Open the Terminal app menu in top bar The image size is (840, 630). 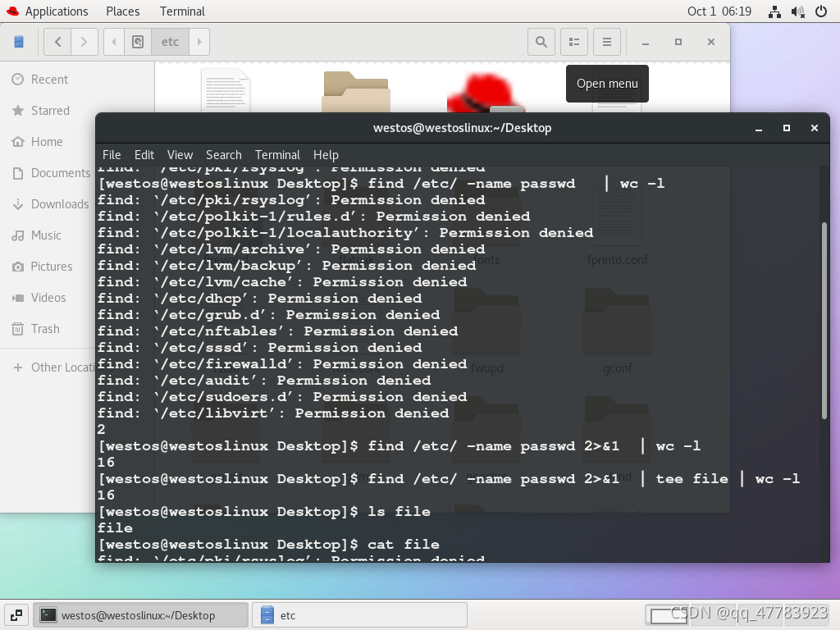point(182,11)
